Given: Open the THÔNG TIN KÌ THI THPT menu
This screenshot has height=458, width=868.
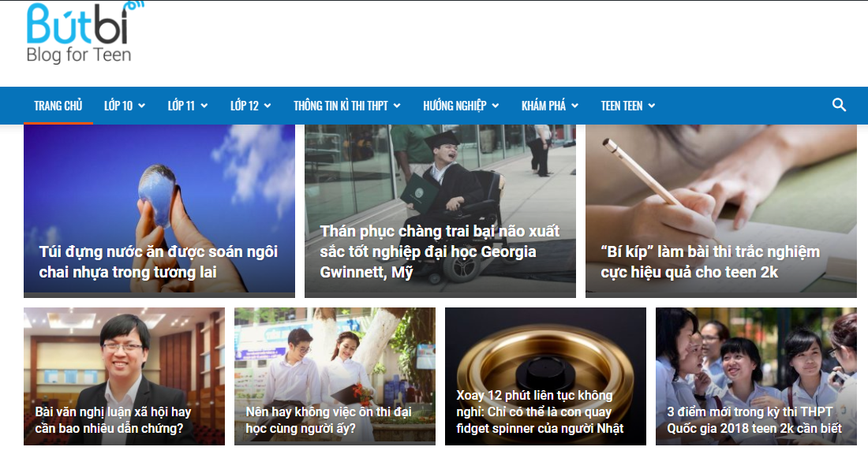Looking at the screenshot, I should [x=346, y=106].
